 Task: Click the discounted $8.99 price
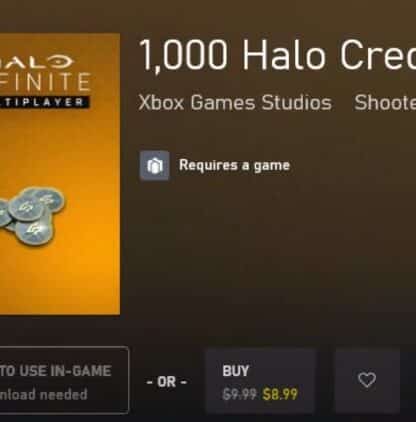pyautogui.click(x=280, y=394)
